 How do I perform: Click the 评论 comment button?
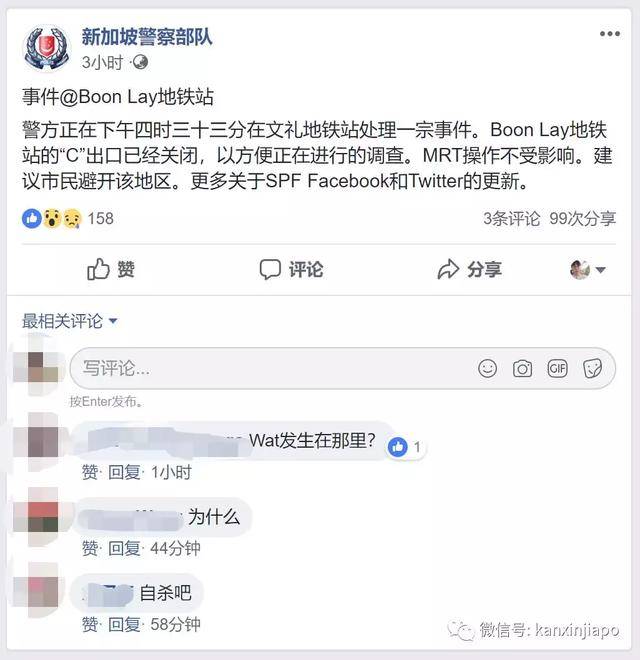click(x=291, y=269)
